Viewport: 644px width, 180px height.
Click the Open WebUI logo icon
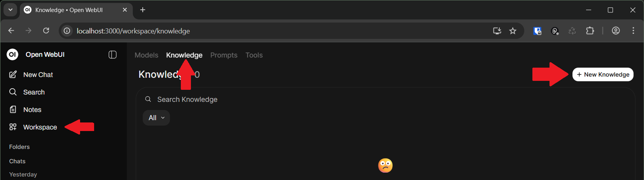12,54
